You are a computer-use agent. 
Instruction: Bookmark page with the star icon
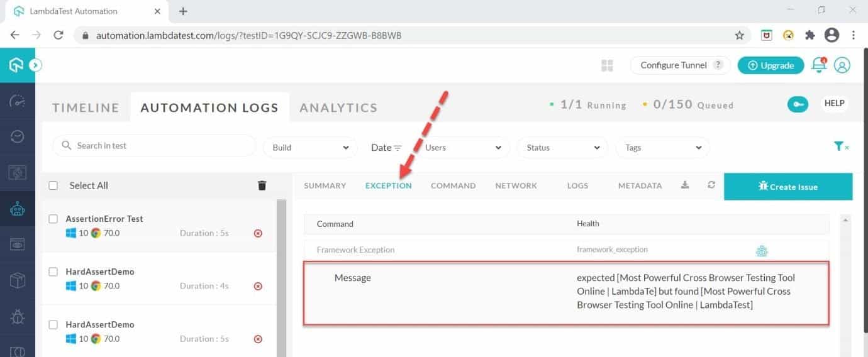pos(740,36)
